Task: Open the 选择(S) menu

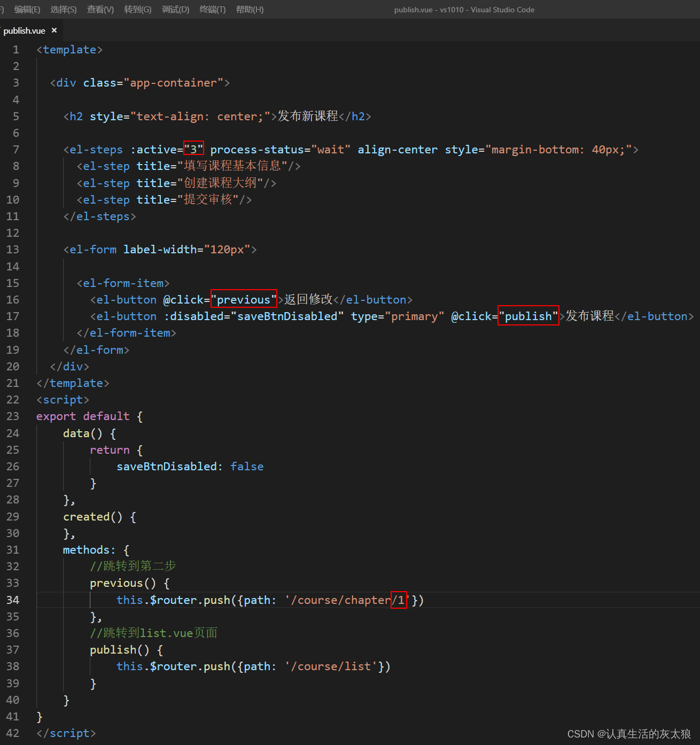Action: [x=64, y=10]
